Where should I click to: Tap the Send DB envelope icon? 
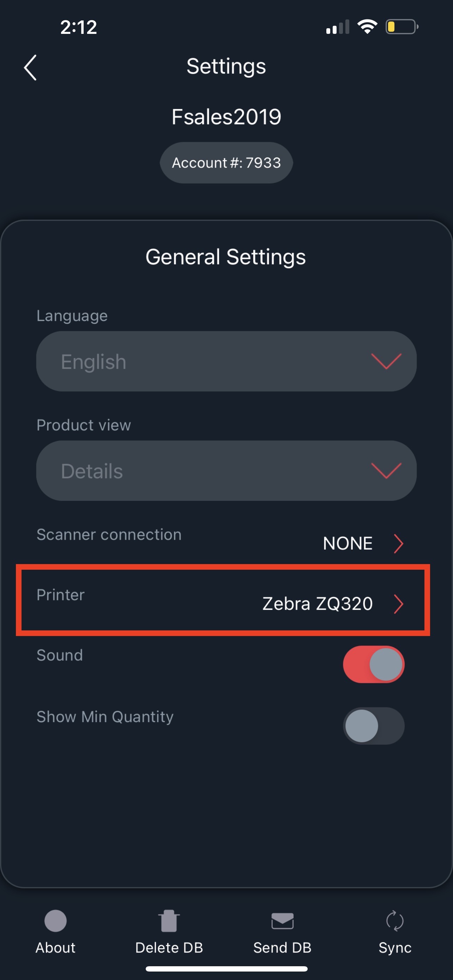point(282,921)
